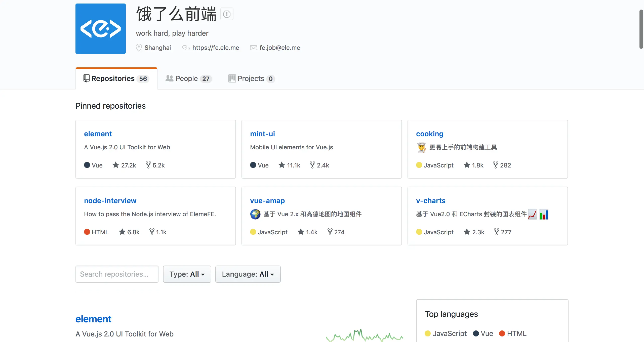
Task: Click the star icon on element card
Action: 115,165
